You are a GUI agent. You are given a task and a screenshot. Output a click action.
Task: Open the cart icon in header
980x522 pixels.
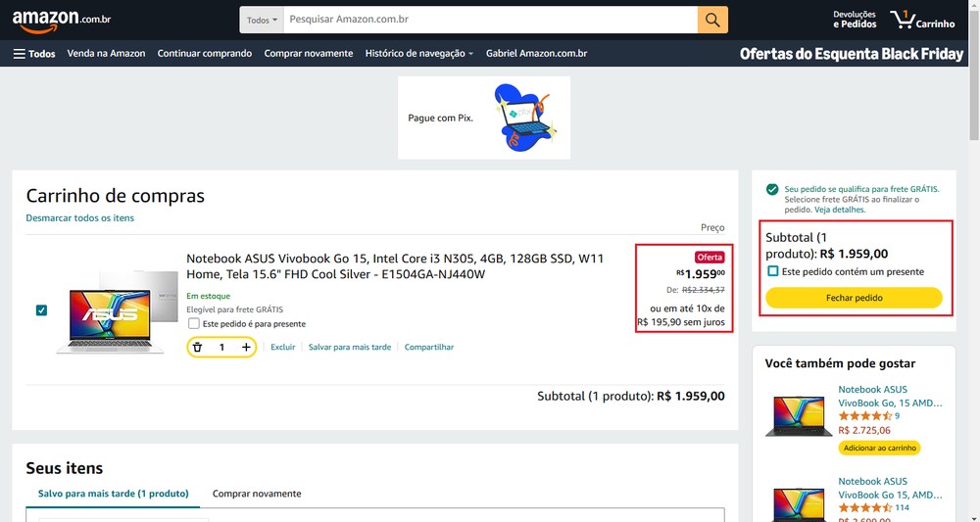(x=922, y=20)
